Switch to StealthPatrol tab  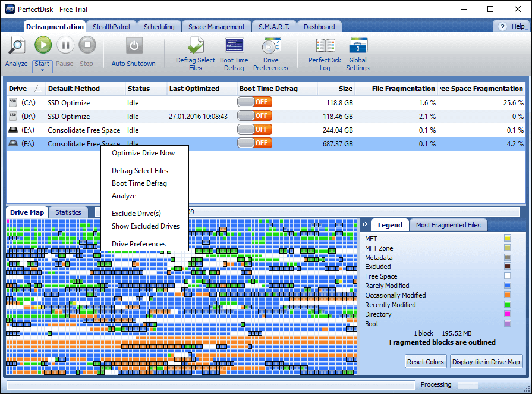111,27
